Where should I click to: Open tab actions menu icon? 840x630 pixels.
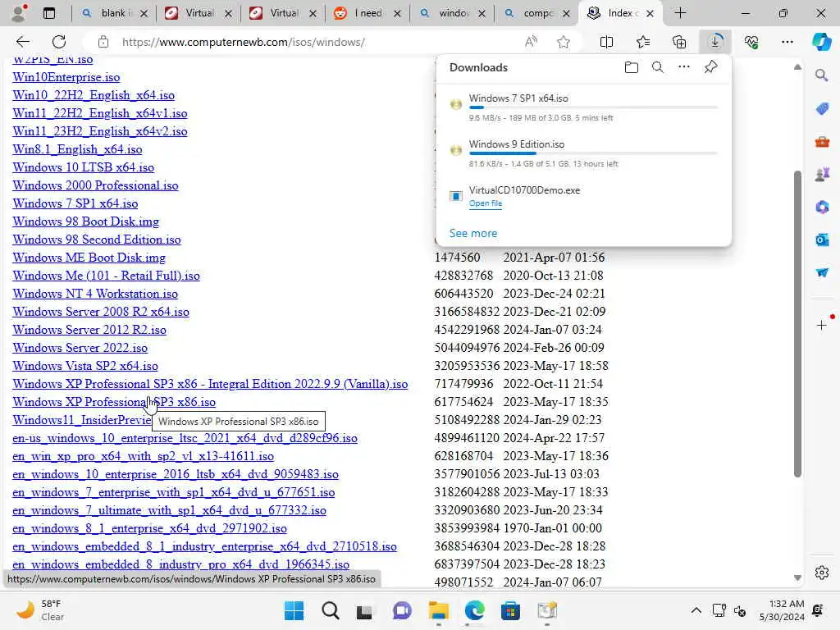[48, 13]
